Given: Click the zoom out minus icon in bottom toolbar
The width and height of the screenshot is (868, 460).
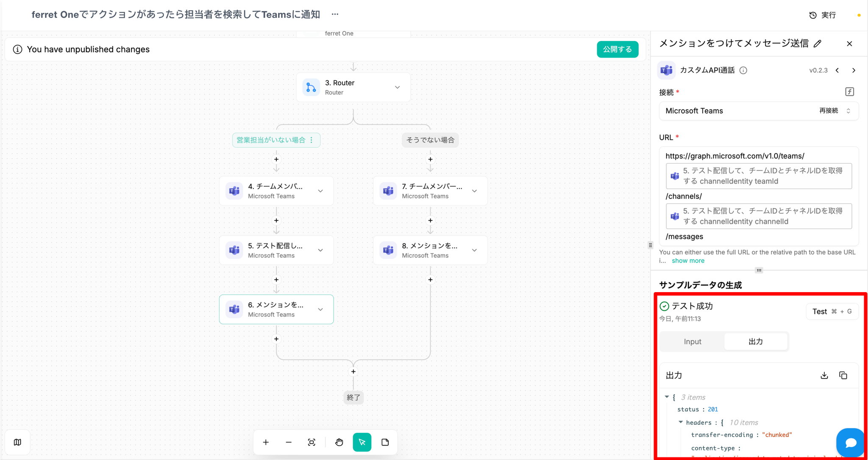Looking at the screenshot, I should (x=289, y=442).
